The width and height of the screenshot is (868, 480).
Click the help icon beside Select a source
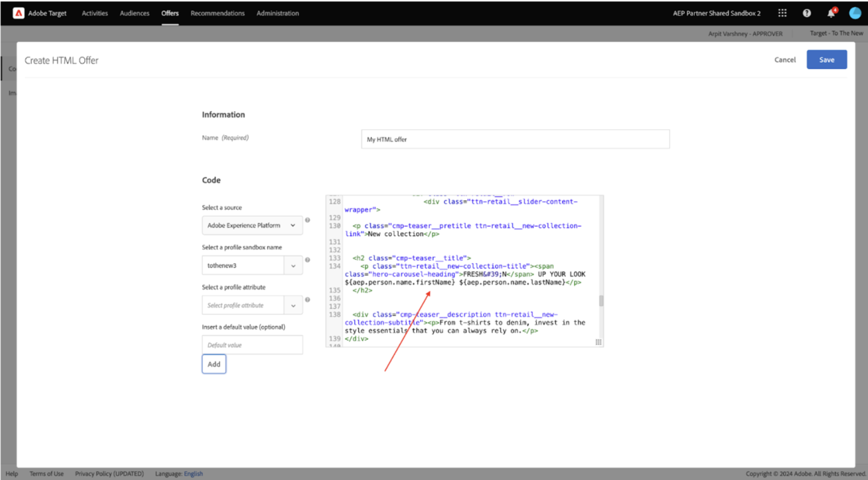307,220
